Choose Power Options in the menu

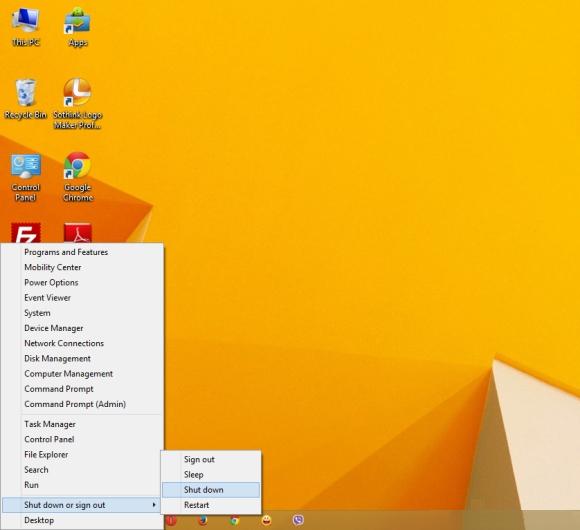click(82, 283)
